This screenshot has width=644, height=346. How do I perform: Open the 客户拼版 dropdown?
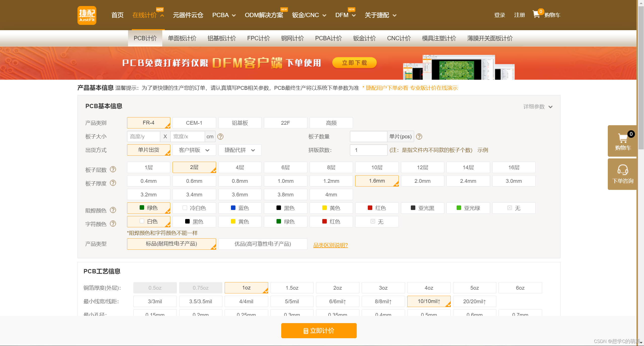click(194, 150)
